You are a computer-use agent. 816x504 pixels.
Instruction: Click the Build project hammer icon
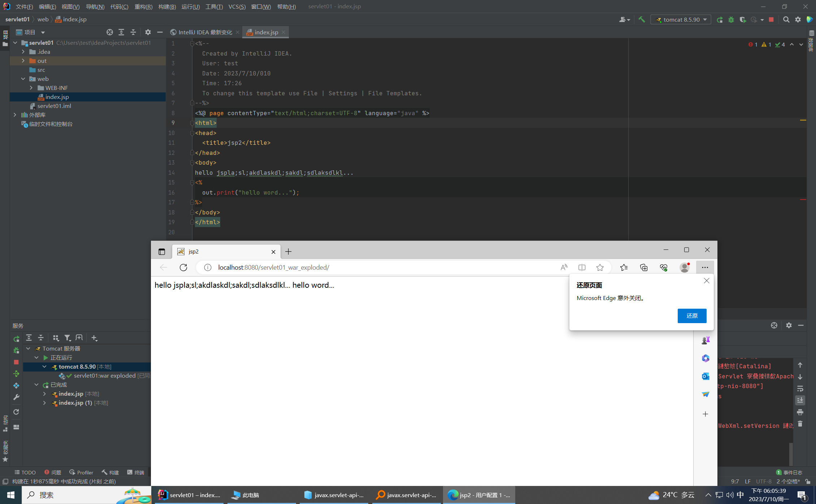click(x=642, y=19)
